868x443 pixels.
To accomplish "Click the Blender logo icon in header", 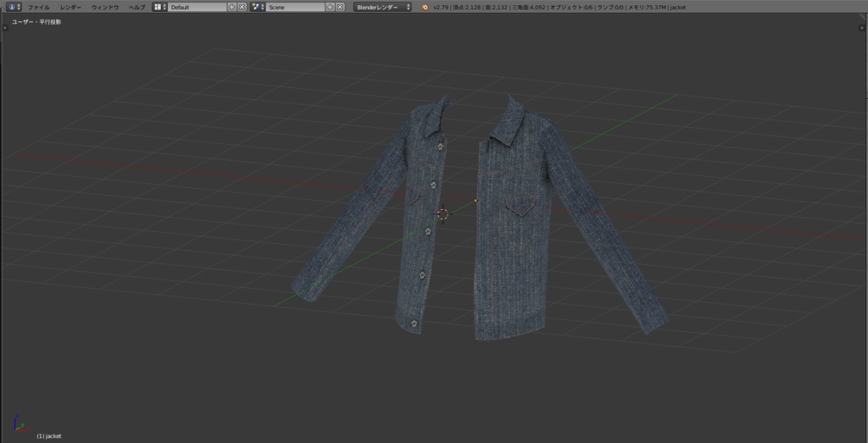I will [x=426, y=7].
